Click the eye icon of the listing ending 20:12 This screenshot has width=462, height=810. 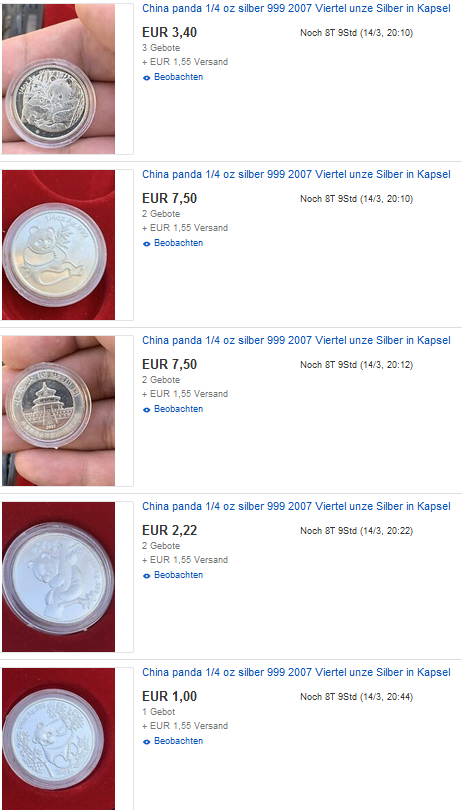[x=146, y=410]
